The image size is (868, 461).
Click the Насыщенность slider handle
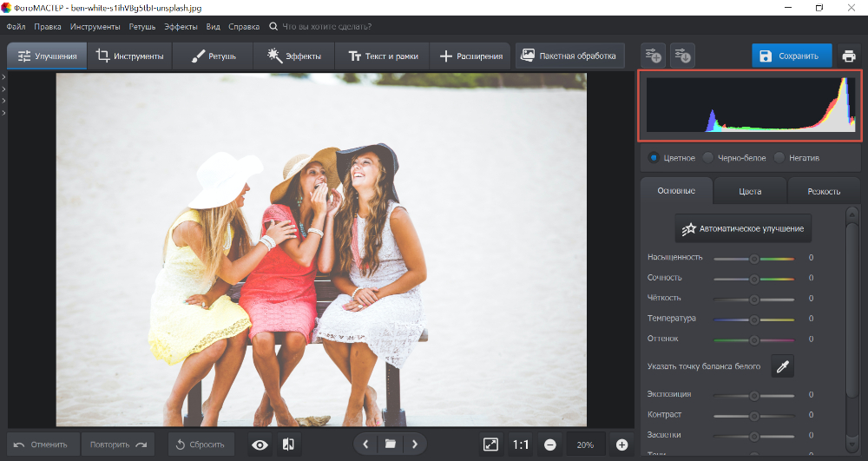click(754, 258)
